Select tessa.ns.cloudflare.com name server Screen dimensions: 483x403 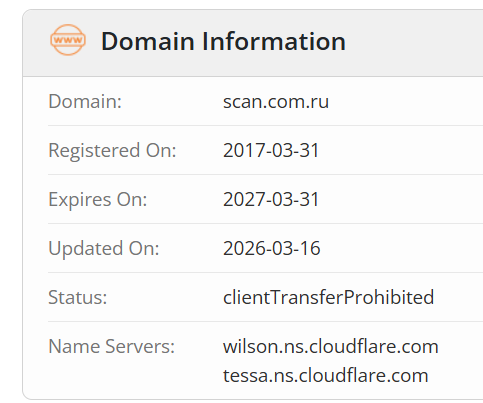(326, 375)
